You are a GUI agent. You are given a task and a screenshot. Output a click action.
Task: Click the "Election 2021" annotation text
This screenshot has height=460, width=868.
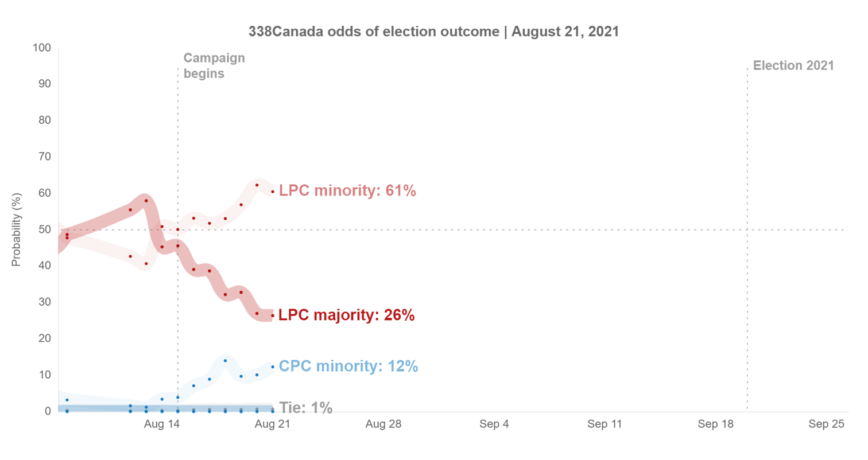pyautogui.click(x=793, y=65)
